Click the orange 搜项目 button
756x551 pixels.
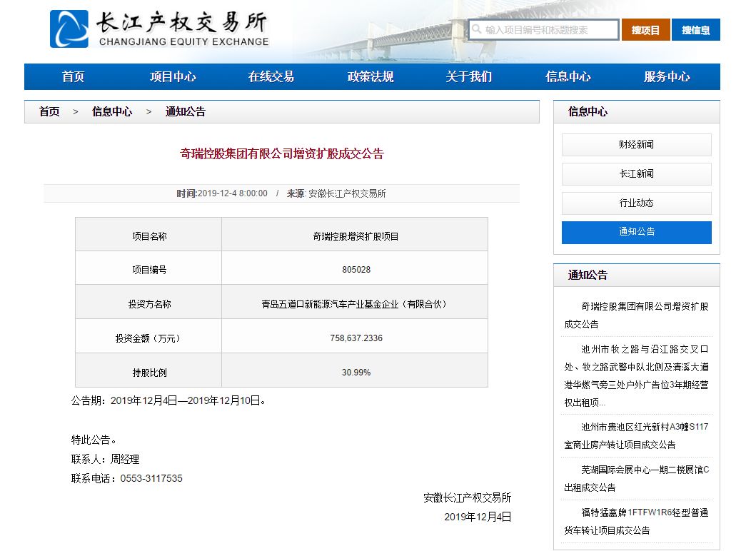[645, 30]
